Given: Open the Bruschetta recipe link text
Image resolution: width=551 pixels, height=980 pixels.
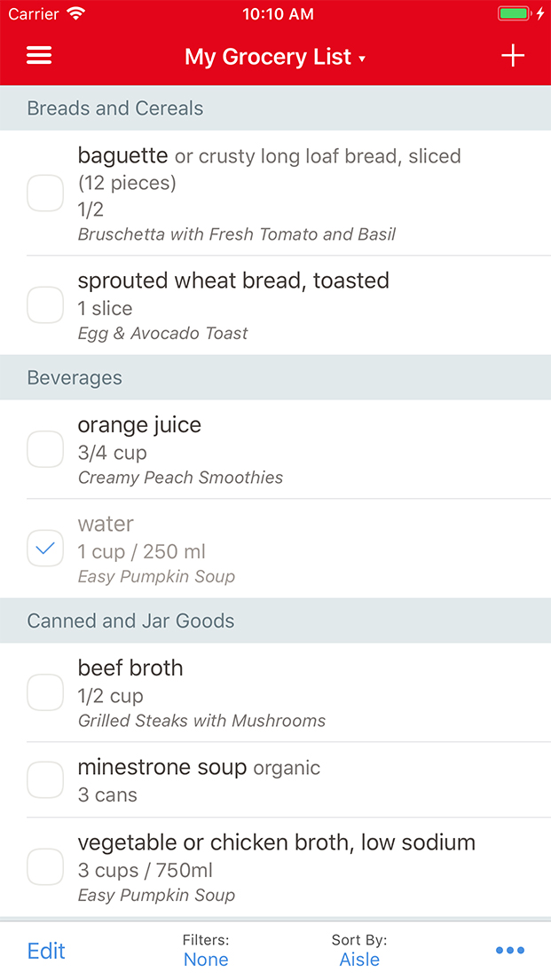Looking at the screenshot, I should (x=237, y=234).
